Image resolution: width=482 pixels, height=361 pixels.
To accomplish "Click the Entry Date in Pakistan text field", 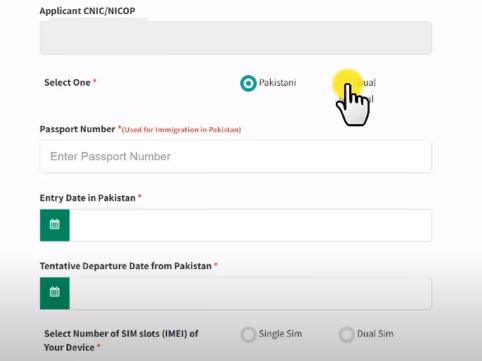I will click(x=251, y=225).
